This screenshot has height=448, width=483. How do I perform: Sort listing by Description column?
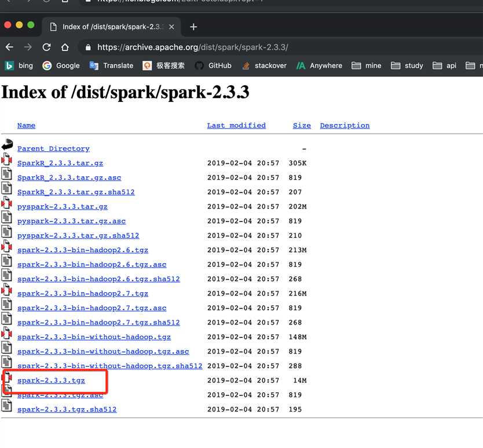(345, 126)
